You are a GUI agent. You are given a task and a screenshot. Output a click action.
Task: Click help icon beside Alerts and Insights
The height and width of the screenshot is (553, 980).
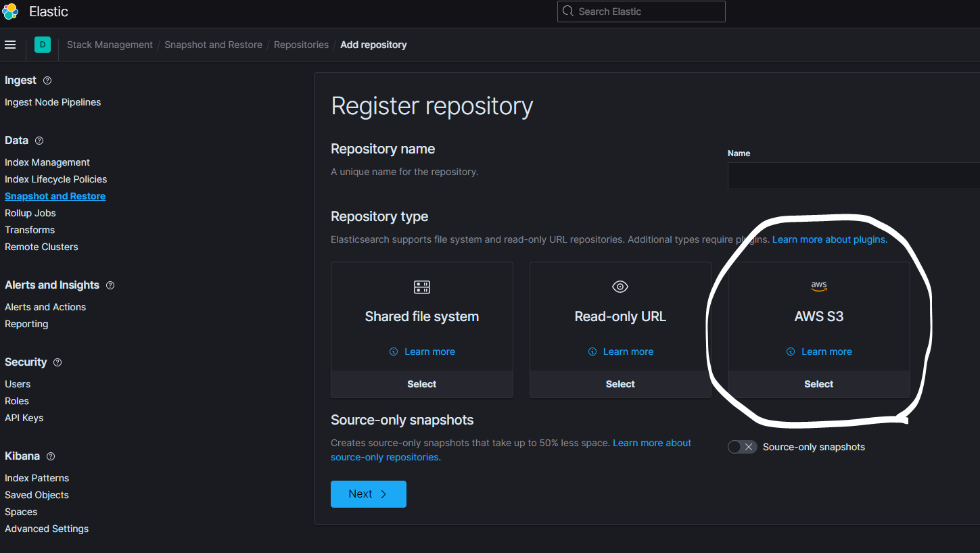click(x=110, y=285)
